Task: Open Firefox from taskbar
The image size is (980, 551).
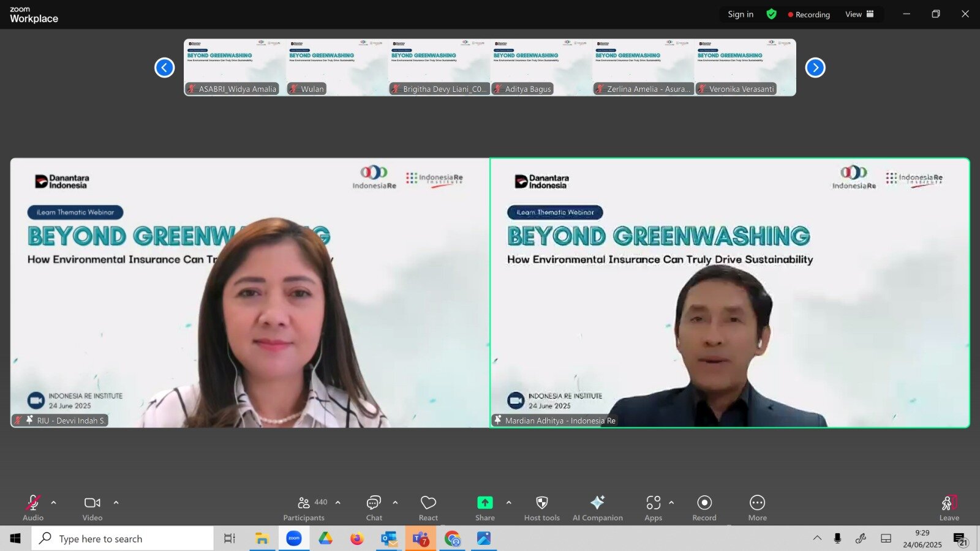Action: [x=357, y=539]
